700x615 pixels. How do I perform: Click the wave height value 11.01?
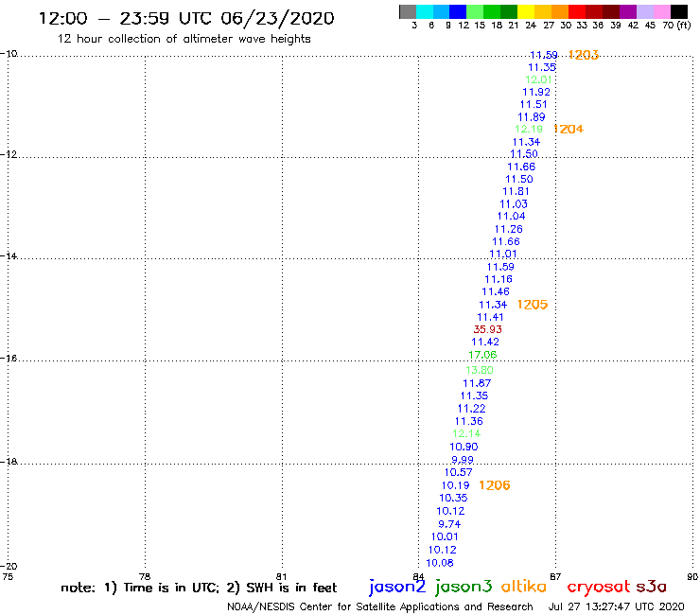pos(503,255)
